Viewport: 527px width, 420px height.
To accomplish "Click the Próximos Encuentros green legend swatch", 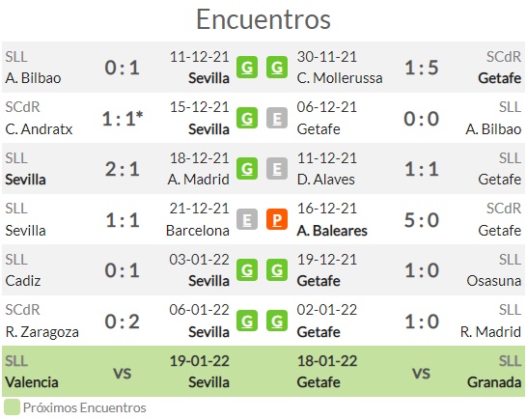I will tap(12, 407).
